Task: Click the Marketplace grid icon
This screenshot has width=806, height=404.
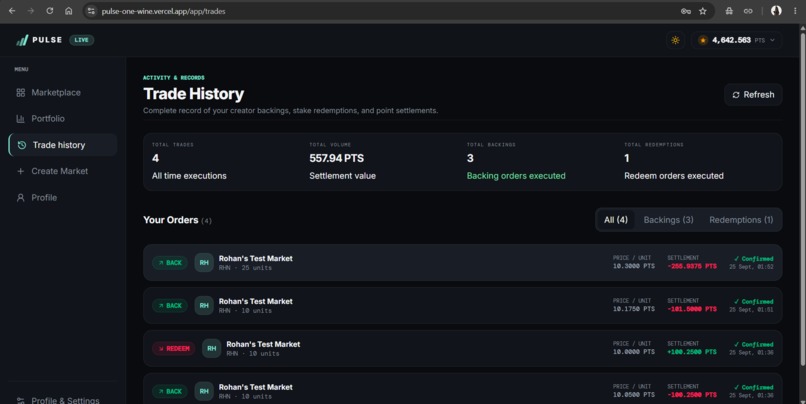Action: pyautogui.click(x=21, y=93)
